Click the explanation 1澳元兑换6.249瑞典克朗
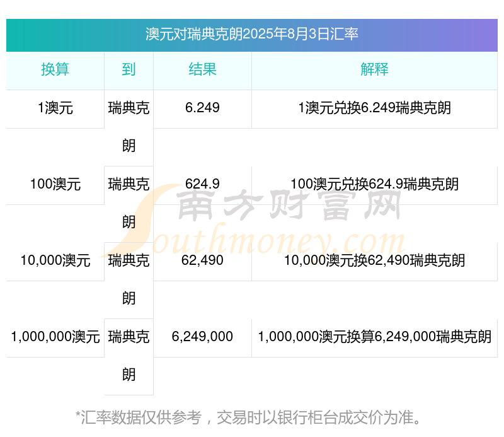The width and height of the screenshot is (504, 437). (x=374, y=108)
